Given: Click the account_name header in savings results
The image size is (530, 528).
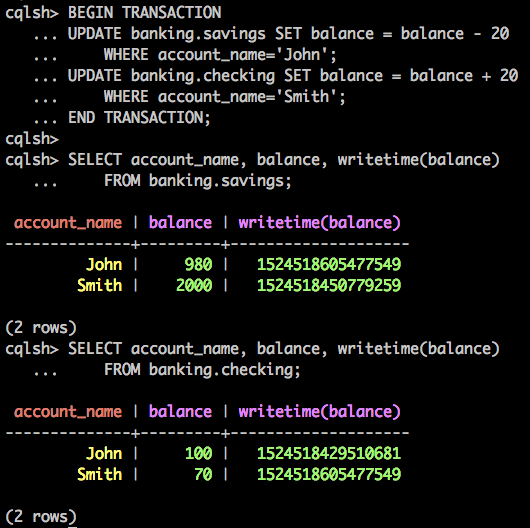Looking at the screenshot, I should tap(68, 223).
